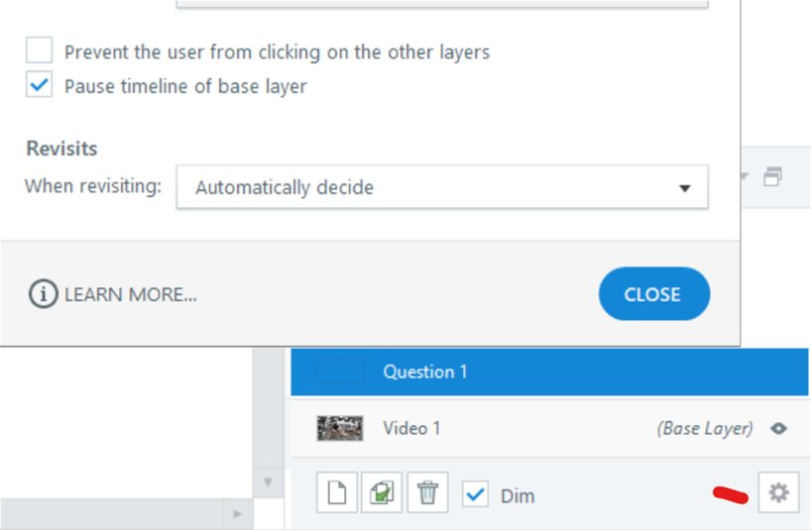This screenshot has height=530, width=812.
Task: Delete layer with trash can icon
Action: click(x=427, y=492)
